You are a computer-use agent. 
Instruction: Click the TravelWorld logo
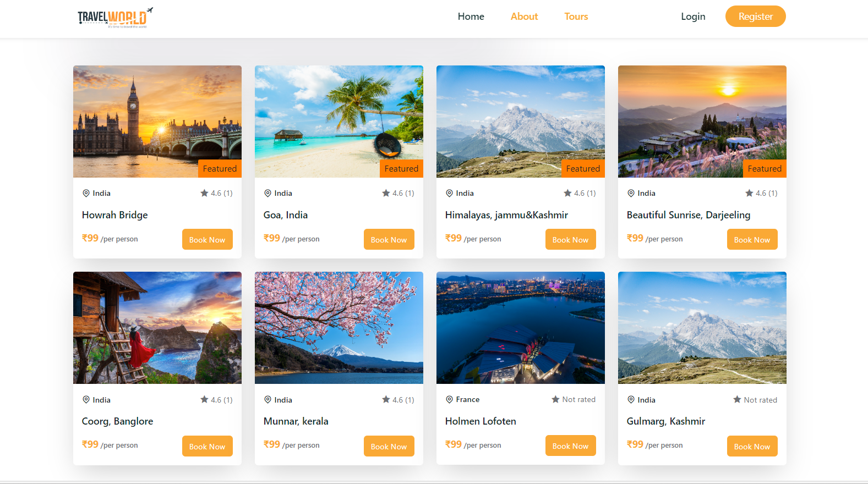(114, 17)
